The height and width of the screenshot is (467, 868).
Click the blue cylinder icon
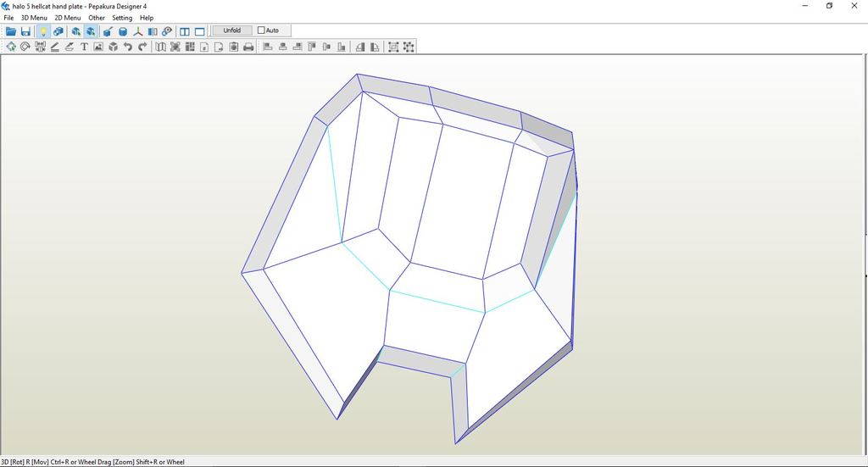pyautogui.click(x=123, y=31)
